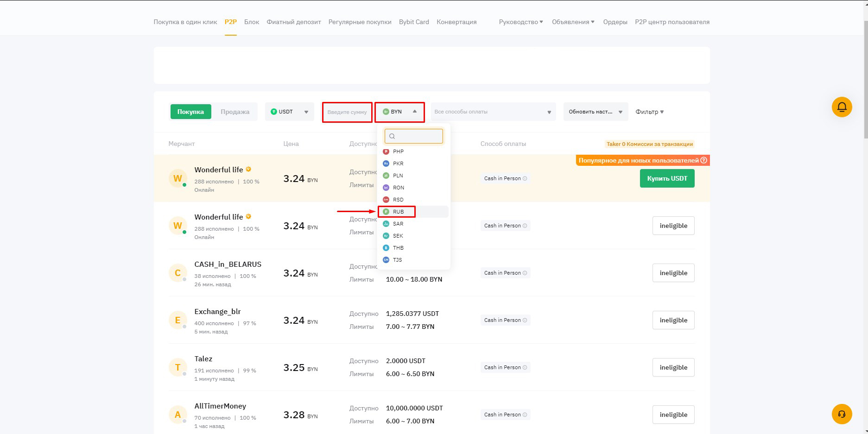Click ineligible button for CASH_in_BELARUS
The width and height of the screenshot is (868, 434).
click(673, 273)
